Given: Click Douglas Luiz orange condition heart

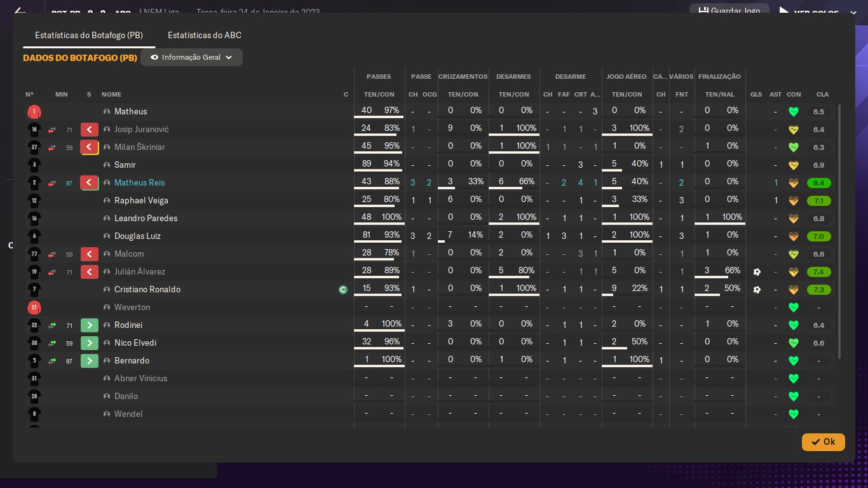Looking at the screenshot, I should pyautogui.click(x=793, y=236).
